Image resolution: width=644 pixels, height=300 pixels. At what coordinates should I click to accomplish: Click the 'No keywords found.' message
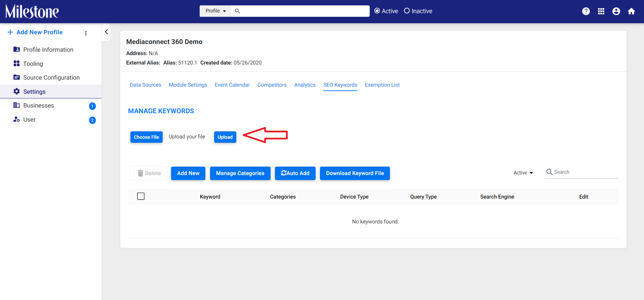point(375,222)
